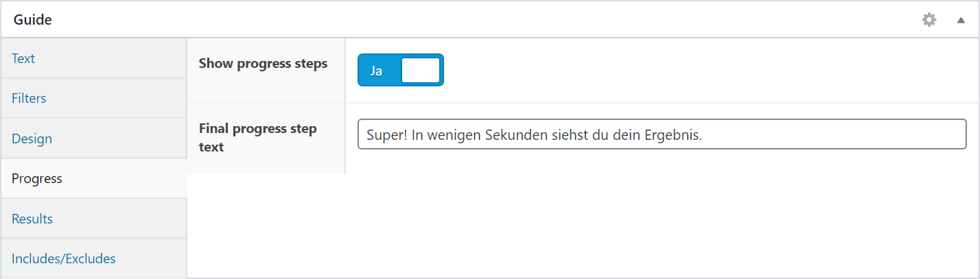Collapse the Guide panel with the triangle arrow

click(961, 21)
